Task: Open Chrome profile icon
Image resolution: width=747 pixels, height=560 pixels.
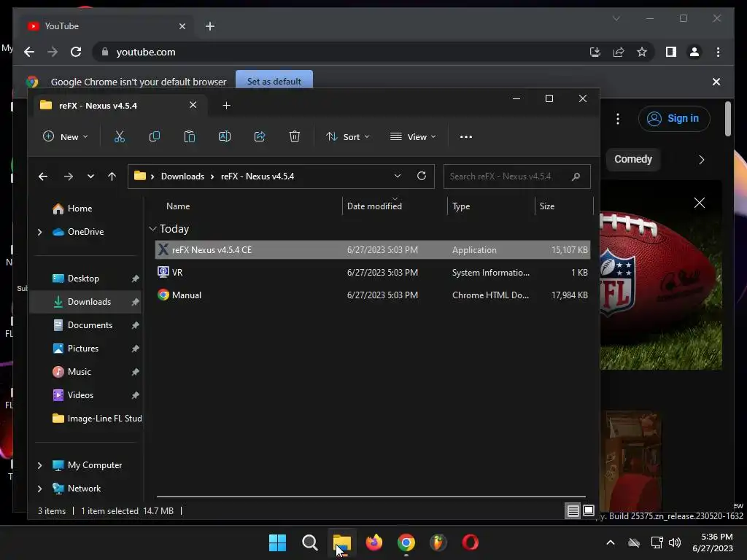Action: click(x=694, y=52)
